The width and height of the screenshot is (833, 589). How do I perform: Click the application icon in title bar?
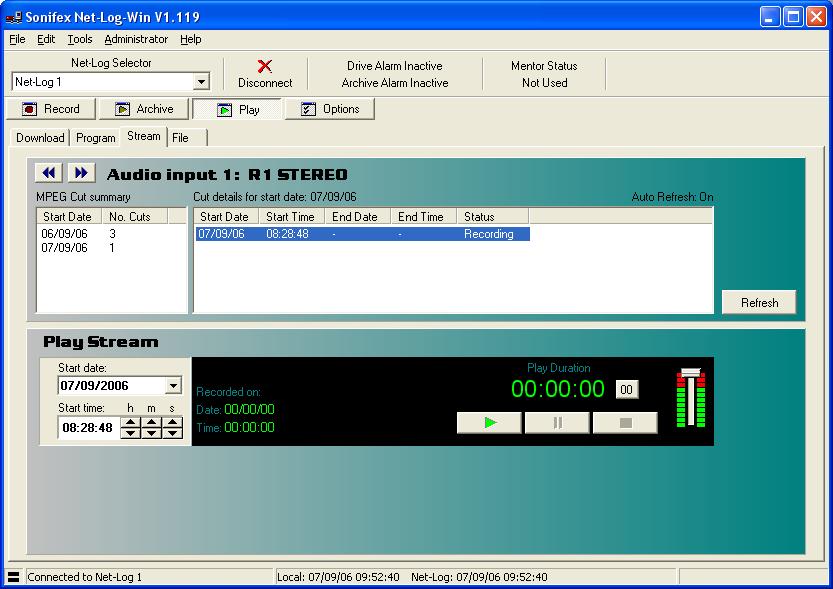(14, 17)
